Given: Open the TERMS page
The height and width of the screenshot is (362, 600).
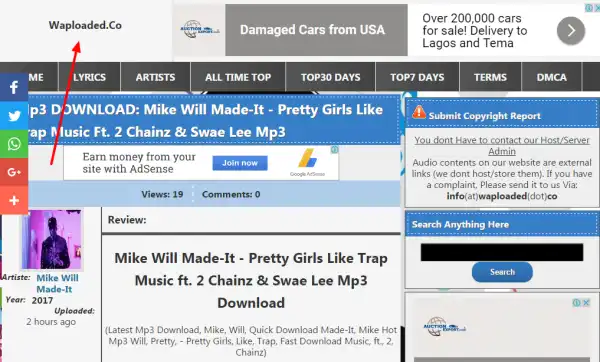Looking at the screenshot, I should click(x=490, y=77).
